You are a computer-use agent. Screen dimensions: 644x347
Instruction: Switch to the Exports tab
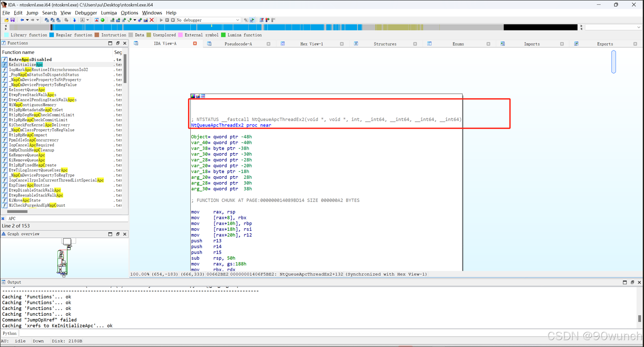point(605,44)
